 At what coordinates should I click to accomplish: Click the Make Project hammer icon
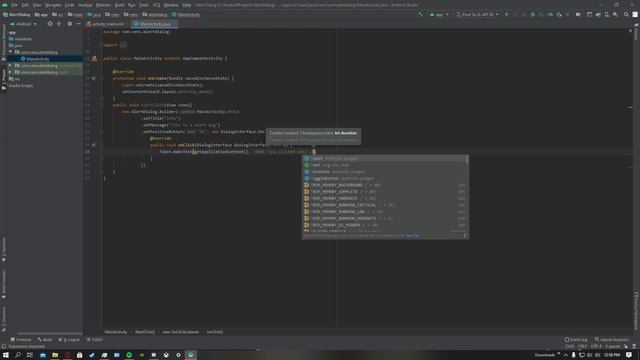[420, 14]
